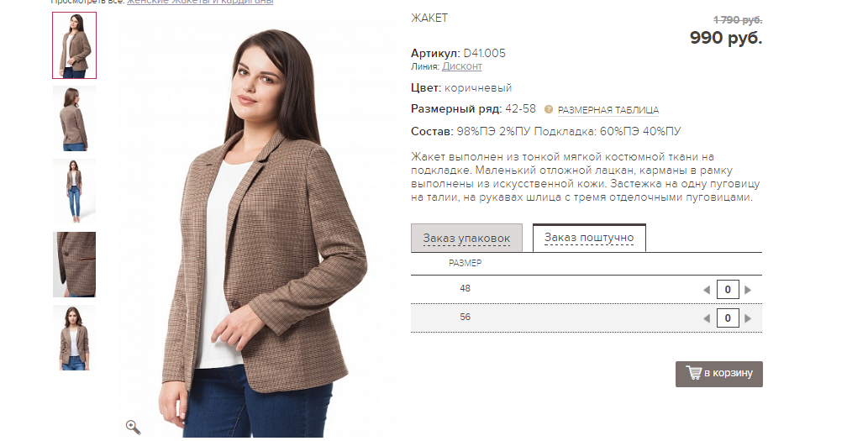Click 'Женские жакеты и кардиганы' link
868x441 pixels.
[x=200, y=3]
